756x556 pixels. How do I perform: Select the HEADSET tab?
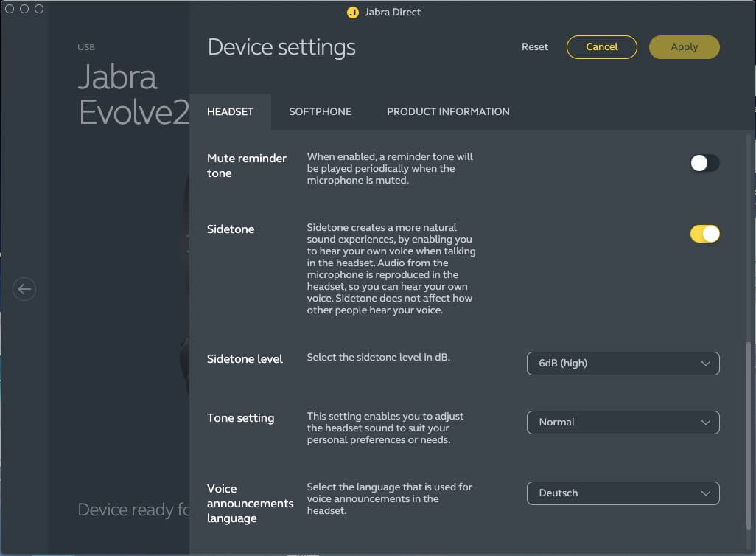point(230,112)
